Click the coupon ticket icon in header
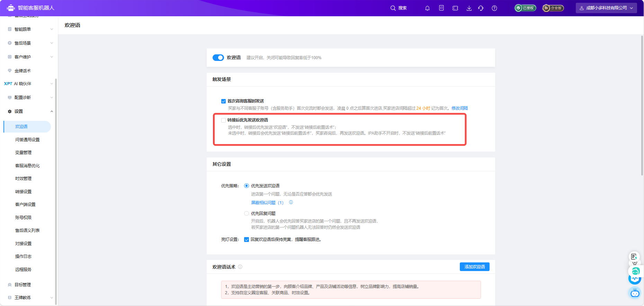Viewport: 644px width, 306px height. pos(455,8)
